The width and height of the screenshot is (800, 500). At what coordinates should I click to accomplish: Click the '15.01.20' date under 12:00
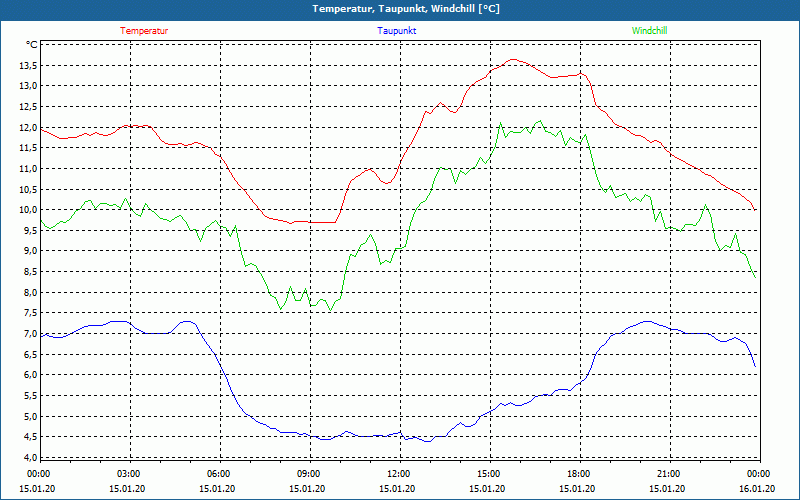point(397,489)
